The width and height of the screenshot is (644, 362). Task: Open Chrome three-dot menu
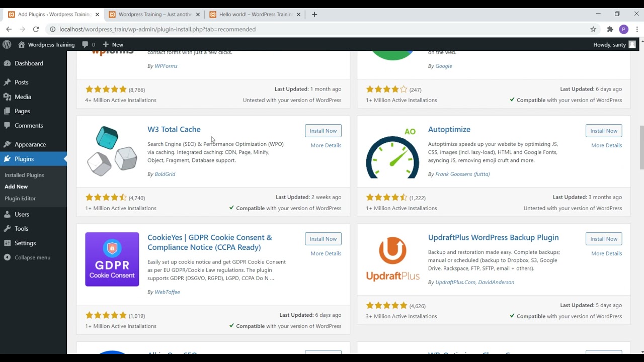tap(637, 29)
